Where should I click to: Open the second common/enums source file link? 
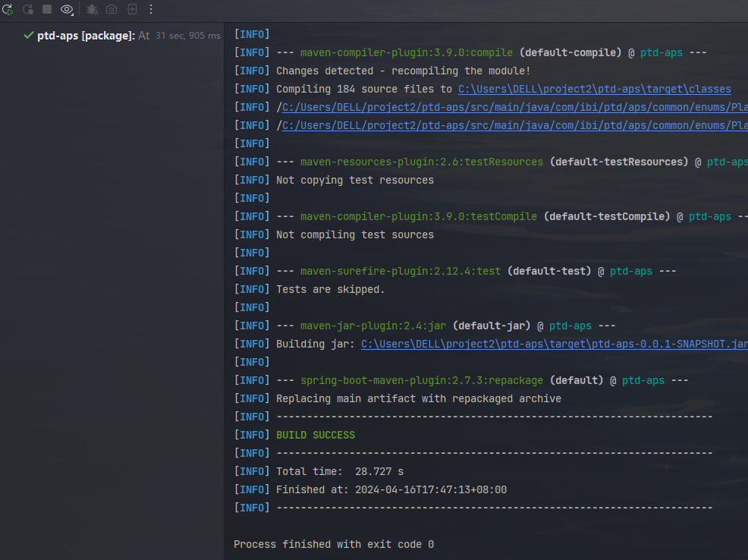click(515, 125)
